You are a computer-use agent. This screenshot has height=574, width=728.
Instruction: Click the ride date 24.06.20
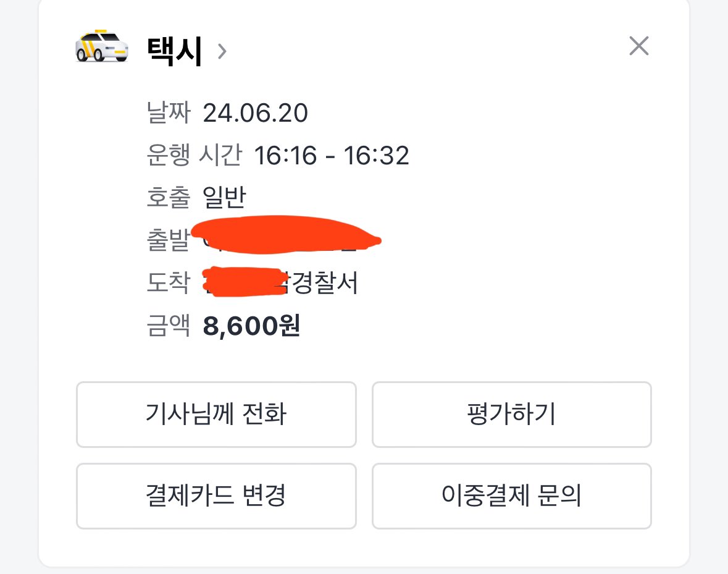point(255,113)
